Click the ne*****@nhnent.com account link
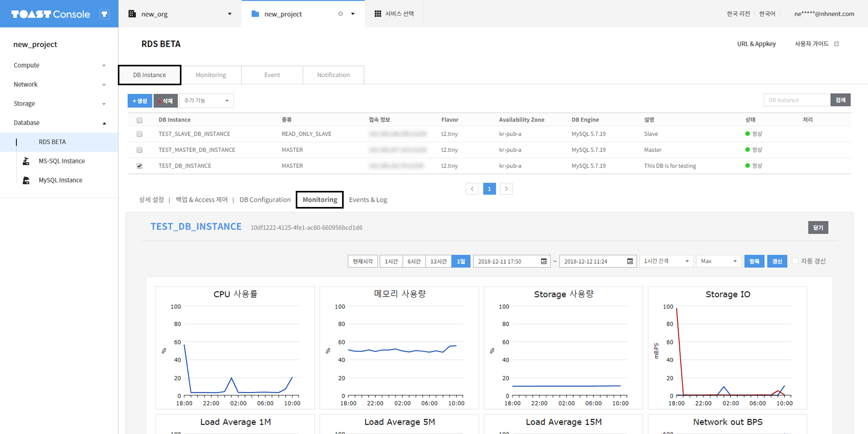Viewport: 868px width, 434px height. 824,14
